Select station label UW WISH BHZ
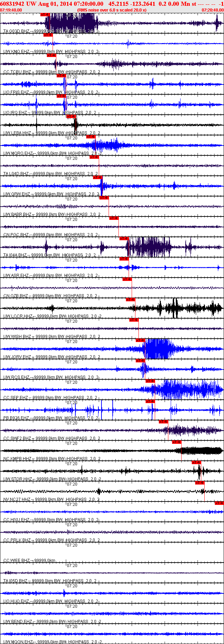224x644 pixels. pos(17,337)
